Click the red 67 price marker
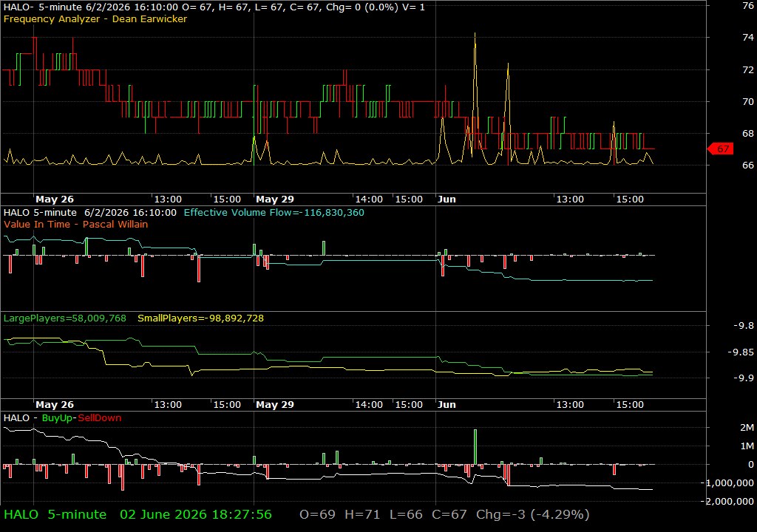This screenshot has height=532, width=757. click(x=720, y=149)
